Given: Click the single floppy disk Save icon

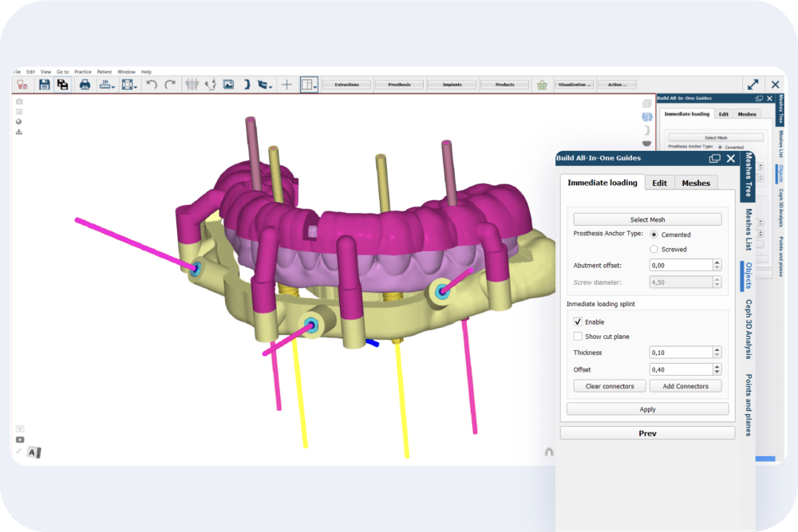Looking at the screenshot, I should point(44,85).
